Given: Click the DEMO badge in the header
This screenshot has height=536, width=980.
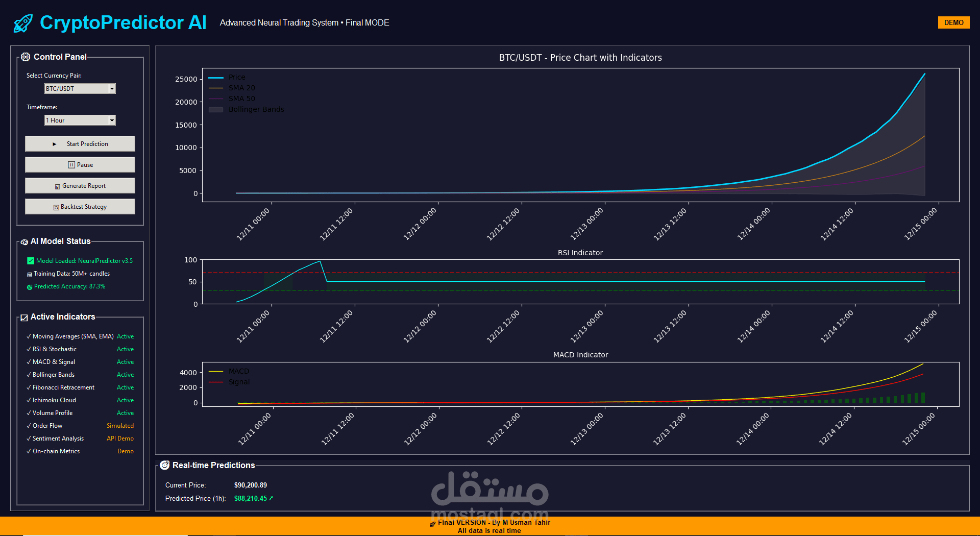Looking at the screenshot, I should click(953, 22).
